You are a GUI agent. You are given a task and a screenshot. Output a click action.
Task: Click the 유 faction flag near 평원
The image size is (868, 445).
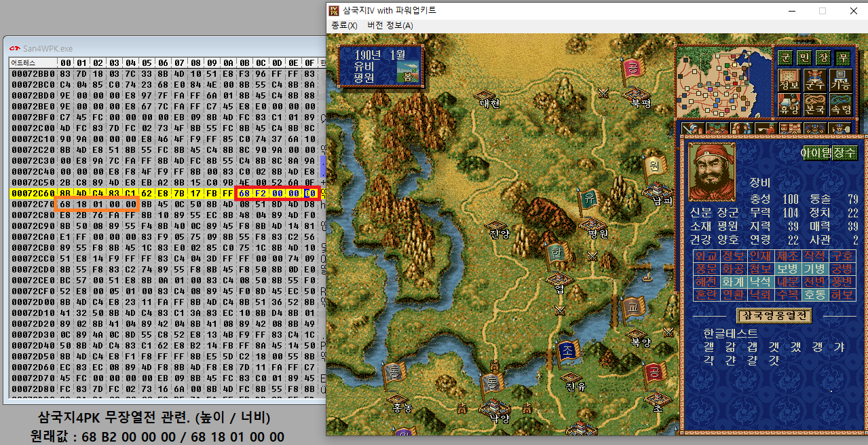click(588, 201)
